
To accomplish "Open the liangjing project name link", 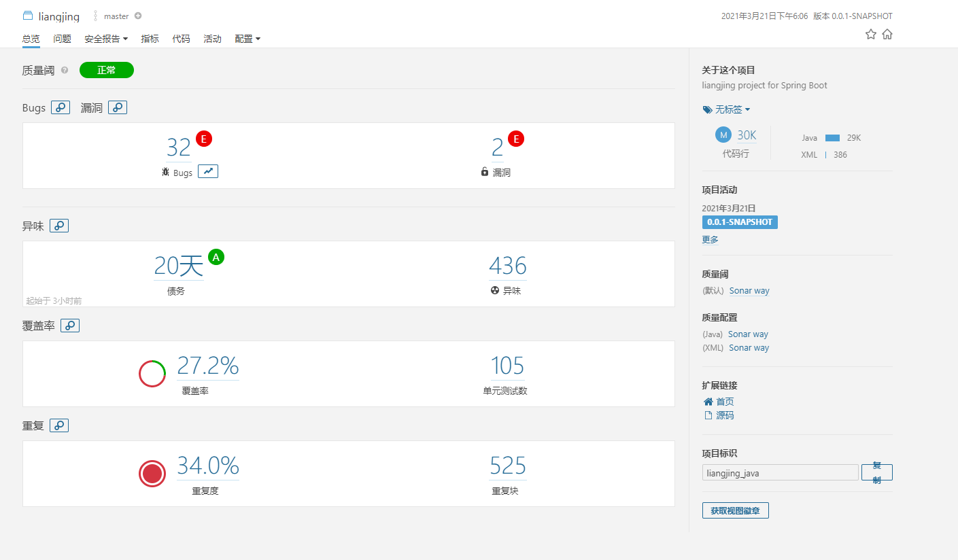I will click(58, 16).
